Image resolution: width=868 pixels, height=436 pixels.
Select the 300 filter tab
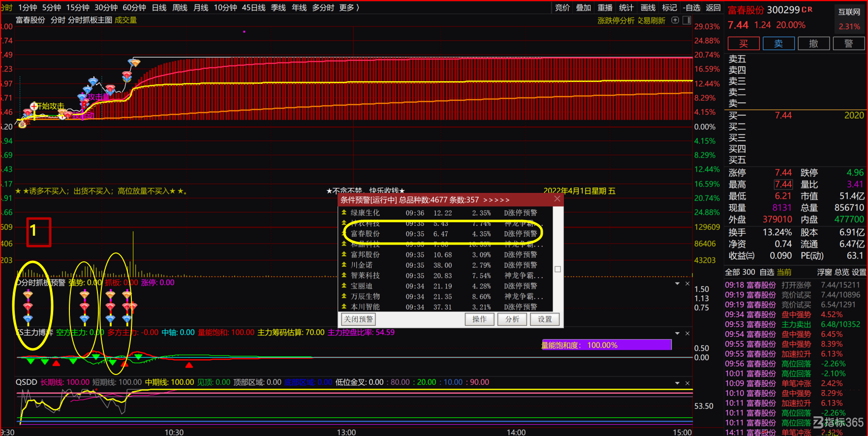[748, 272]
